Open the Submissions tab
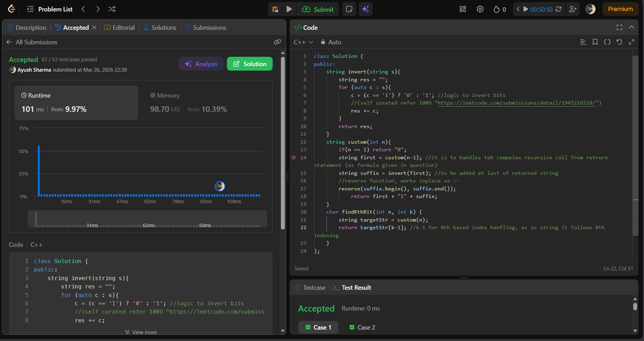The image size is (644, 341). tap(205, 27)
